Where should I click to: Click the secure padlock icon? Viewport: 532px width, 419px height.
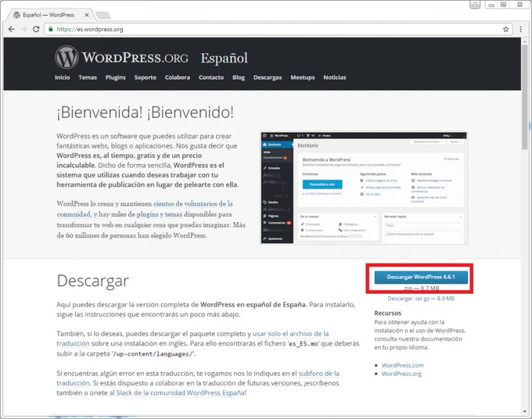[51, 29]
